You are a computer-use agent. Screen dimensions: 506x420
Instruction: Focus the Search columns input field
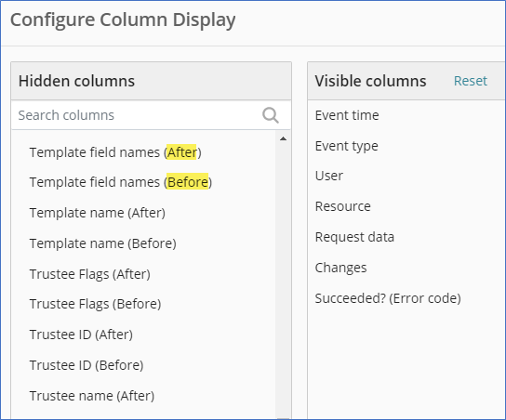pyautogui.click(x=151, y=115)
